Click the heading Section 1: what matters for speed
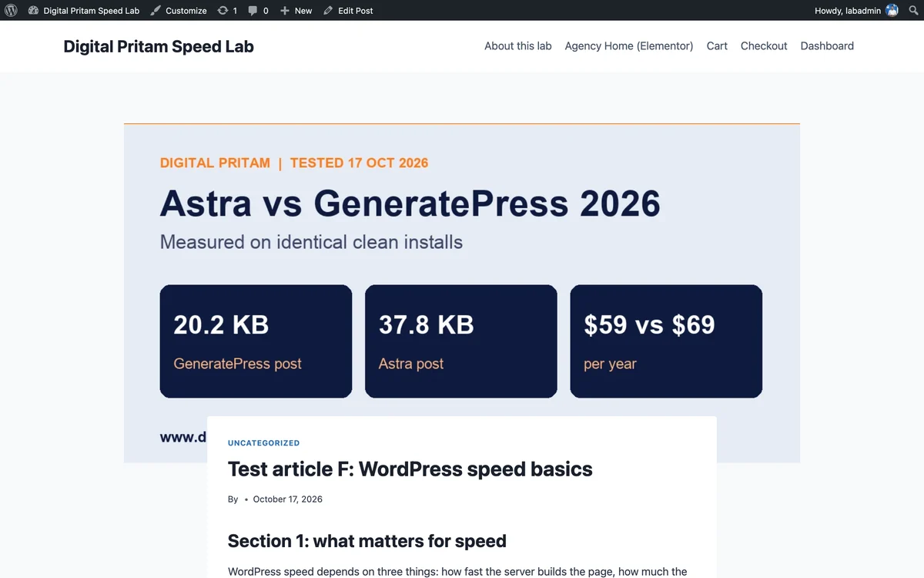 (367, 541)
